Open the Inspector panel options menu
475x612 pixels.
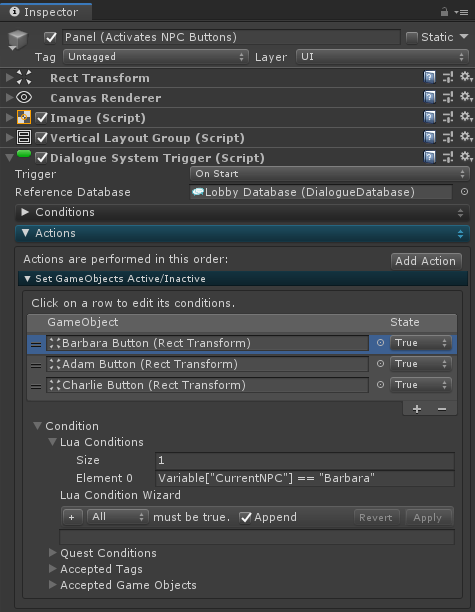coord(461,12)
